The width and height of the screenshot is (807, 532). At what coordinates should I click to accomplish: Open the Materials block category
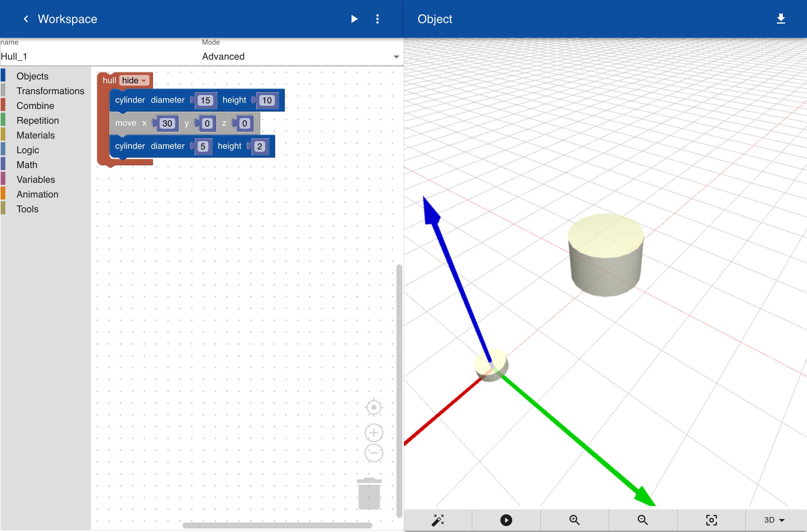[36, 135]
